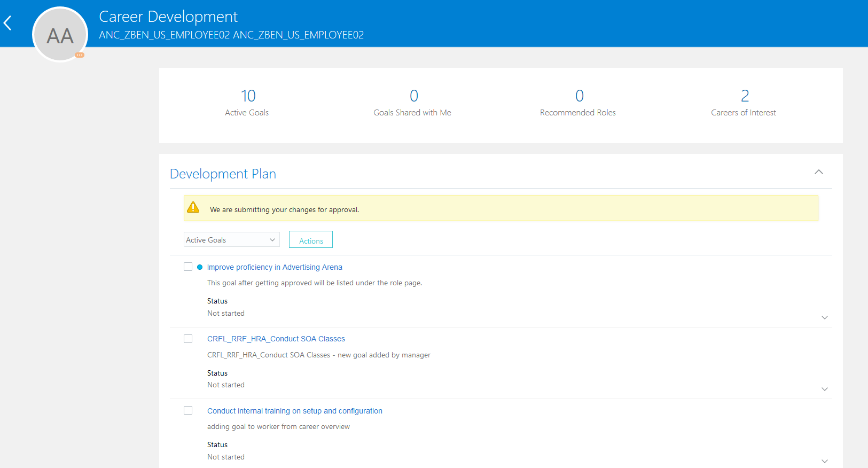Open the Actions menu button
Image resolution: width=868 pixels, height=468 pixels.
pos(311,240)
